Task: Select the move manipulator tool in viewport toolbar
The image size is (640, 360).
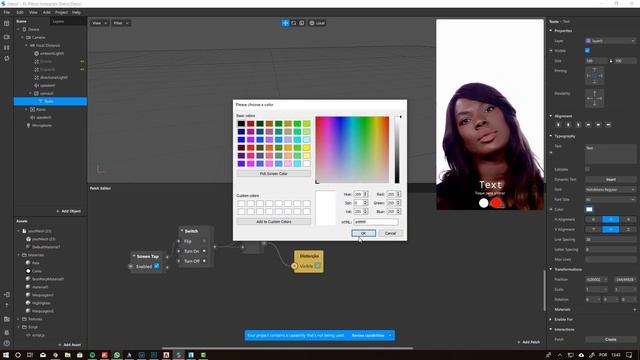Action: coord(285,23)
